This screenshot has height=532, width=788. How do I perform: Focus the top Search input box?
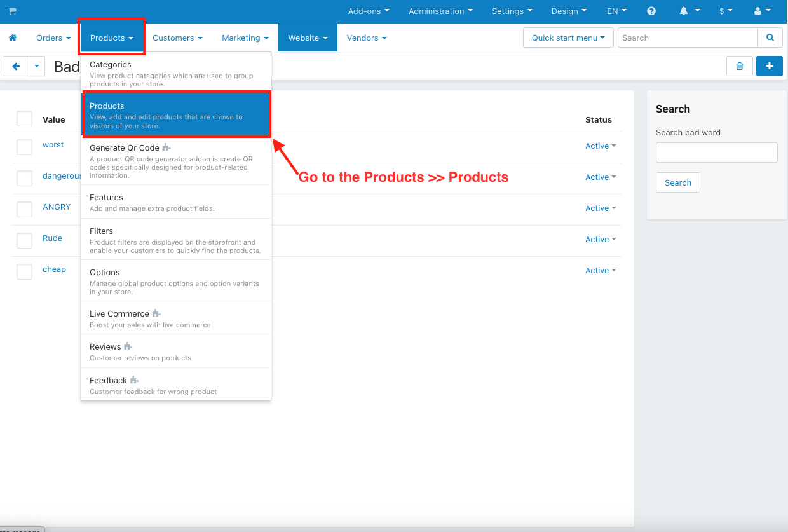coord(688,38)
